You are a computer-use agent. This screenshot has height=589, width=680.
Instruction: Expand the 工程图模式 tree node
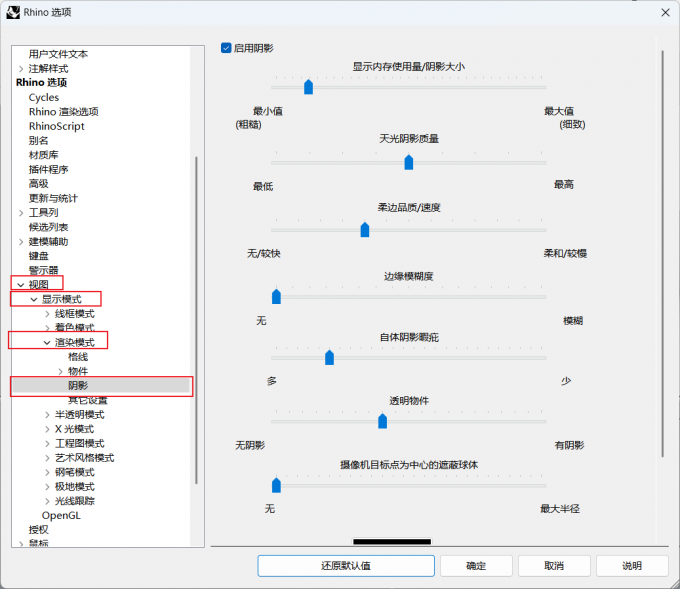[x=47, y=444]
